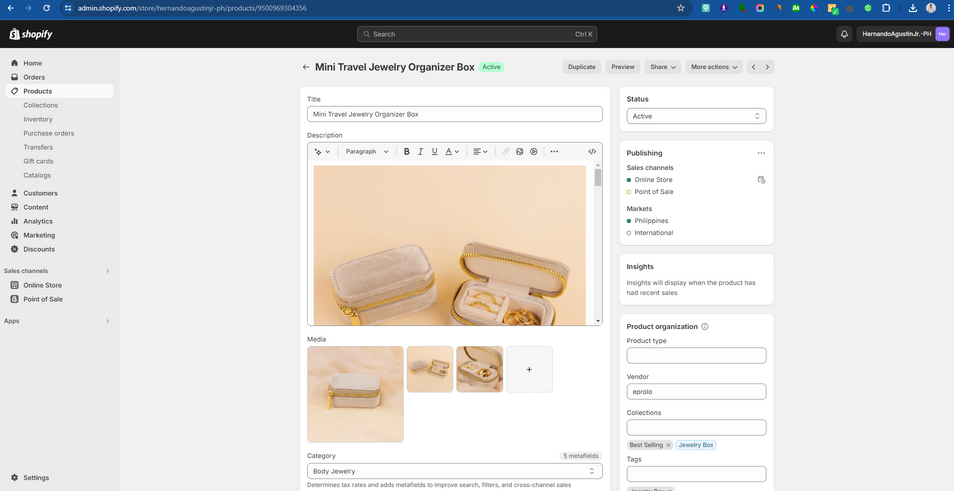The width and height of the screenshot is (954, 491).
Task: Open Purchase orders in sidebar
Action: (49, 133)
